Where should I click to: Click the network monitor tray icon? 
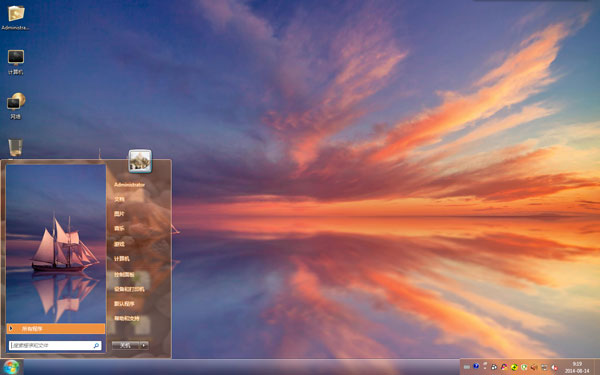544,367
